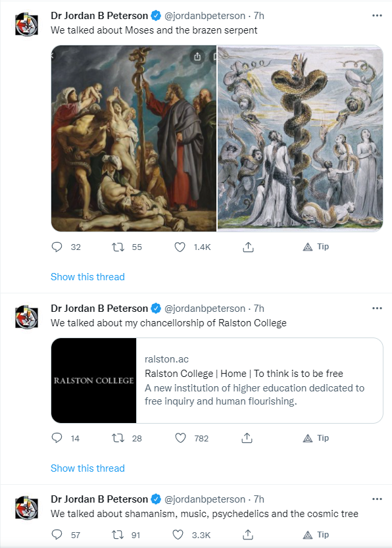Open the ralston.ac link preview card
The height and width of the screenshot is (548, 392).
pyautogui.click(x=217, y=381)
